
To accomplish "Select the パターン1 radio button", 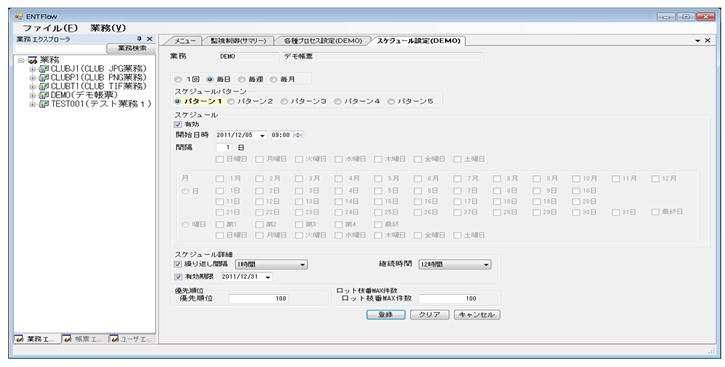I will [178, 101].
